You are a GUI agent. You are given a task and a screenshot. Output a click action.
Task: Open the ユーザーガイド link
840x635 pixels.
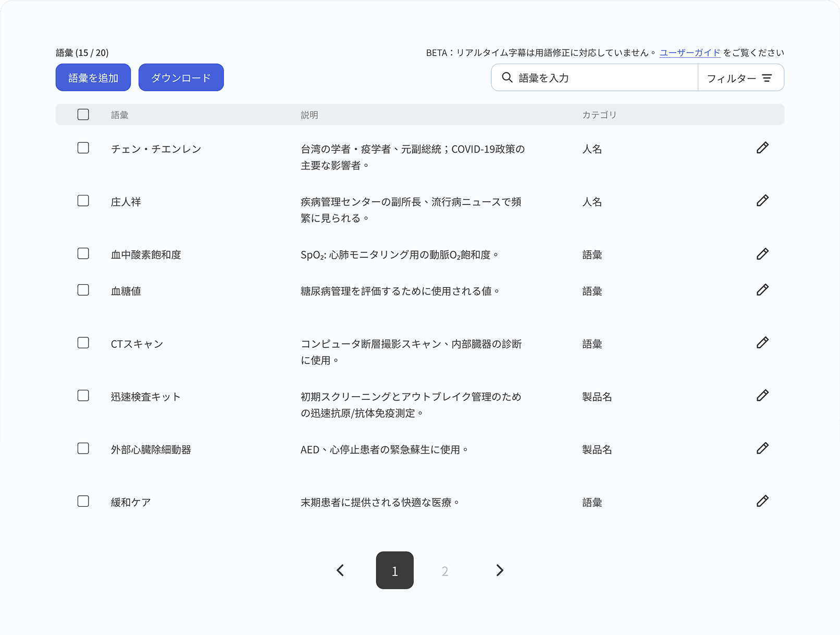[x=689, y=53]
